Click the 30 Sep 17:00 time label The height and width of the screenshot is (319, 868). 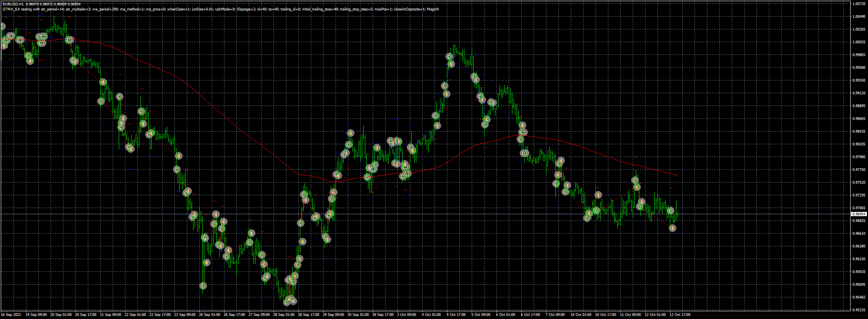383,315
